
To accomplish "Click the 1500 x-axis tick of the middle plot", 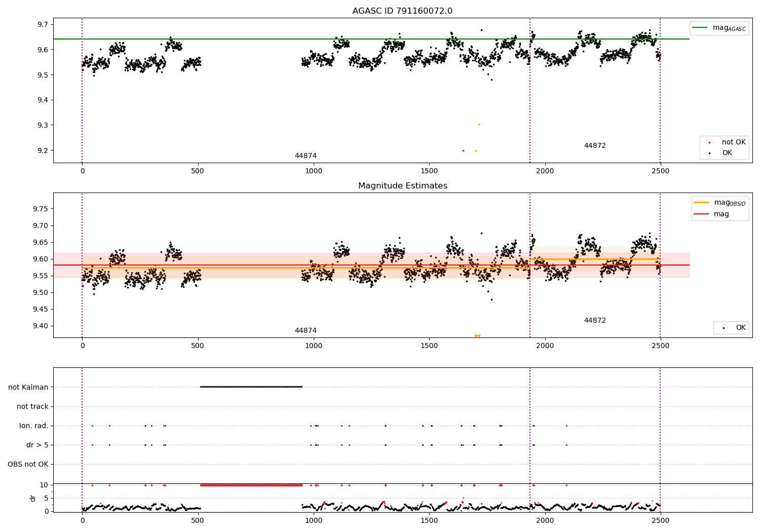I will (429, 346).
